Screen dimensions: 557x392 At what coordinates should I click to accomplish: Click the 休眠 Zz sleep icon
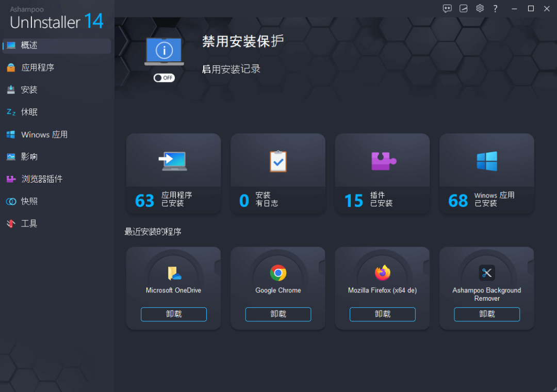11,112
